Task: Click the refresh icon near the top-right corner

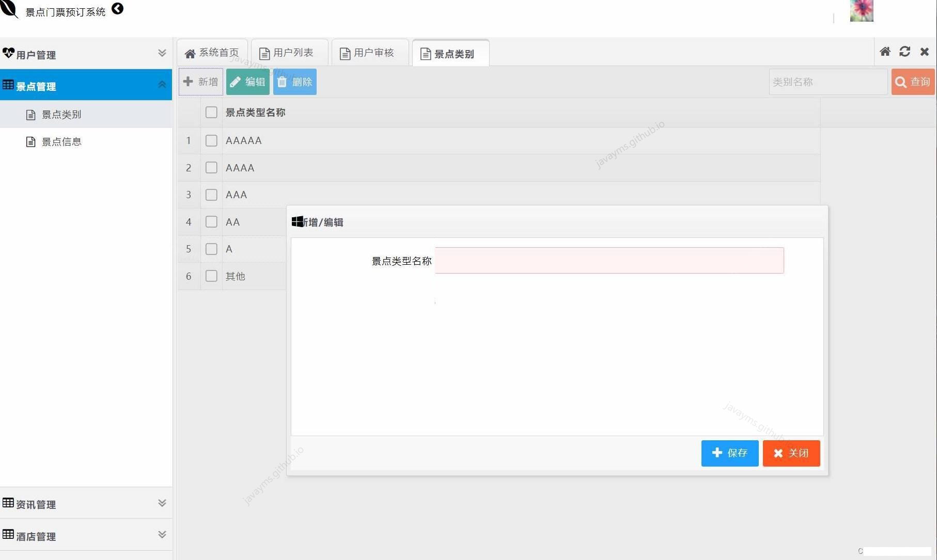Action: [904, 52]
